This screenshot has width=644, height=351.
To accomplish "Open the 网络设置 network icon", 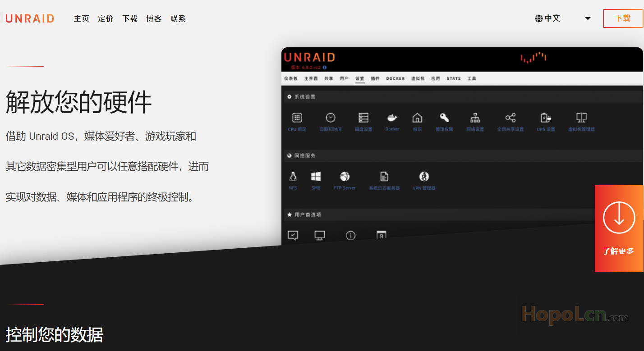I will tap(475, 118).
